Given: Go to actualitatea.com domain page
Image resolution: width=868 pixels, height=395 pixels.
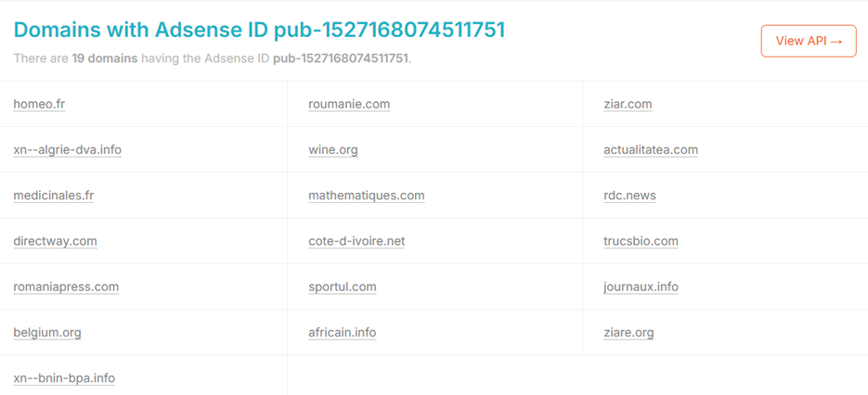Looking at the screenshot, I should (x=651, y=150).
